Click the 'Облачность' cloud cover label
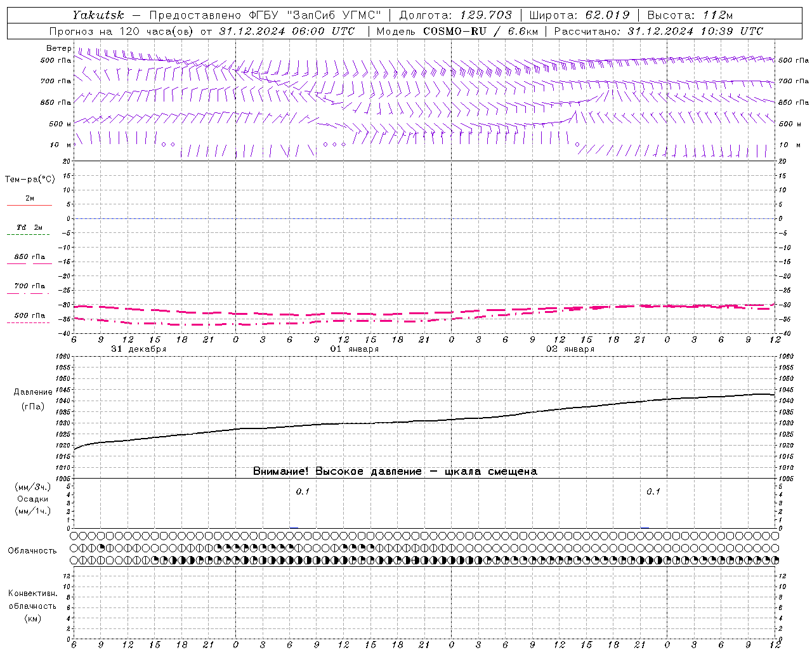The height and width of the screenshot is (650, 812). 32,551
